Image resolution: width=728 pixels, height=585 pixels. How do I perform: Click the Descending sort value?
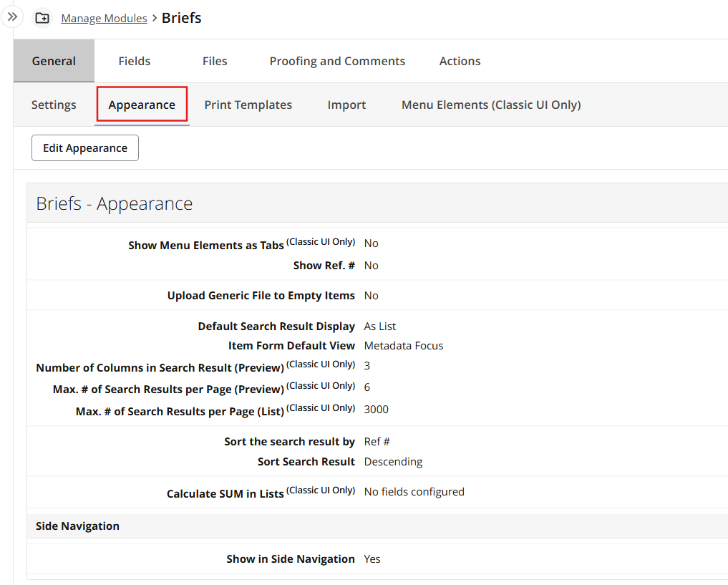coord(393,462)
